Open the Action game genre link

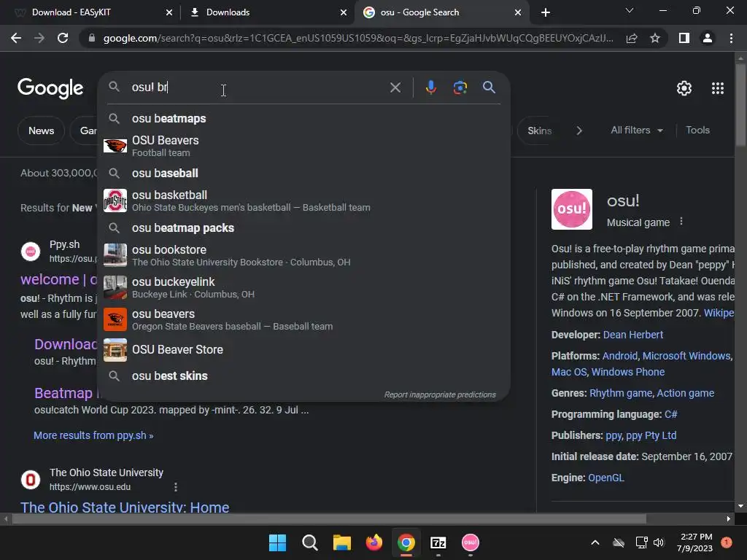(686, 393)
